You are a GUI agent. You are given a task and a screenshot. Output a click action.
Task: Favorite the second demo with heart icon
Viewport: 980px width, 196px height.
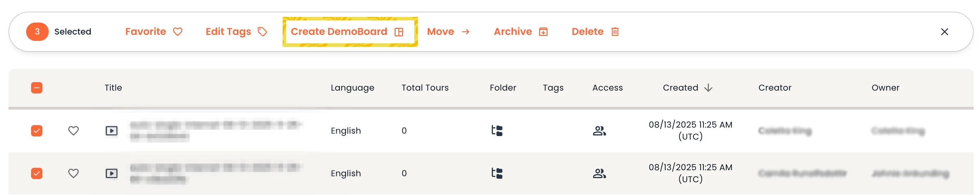click(x=73, y=173)
